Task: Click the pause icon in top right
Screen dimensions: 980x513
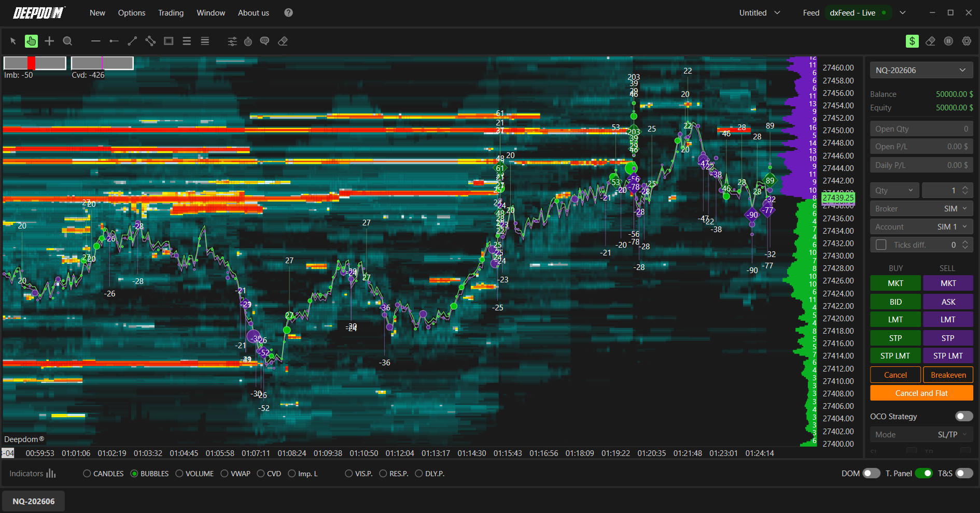Action: pyautogui.click(x=948, y=41)
